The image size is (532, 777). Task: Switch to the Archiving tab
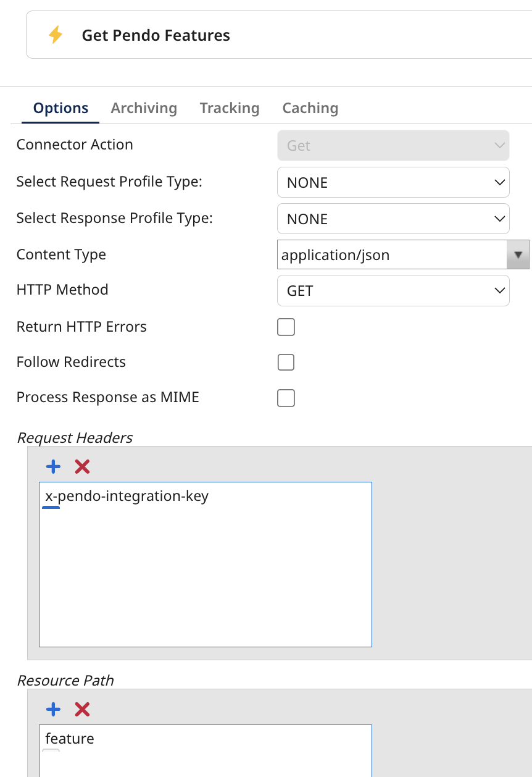pos(144,108)
